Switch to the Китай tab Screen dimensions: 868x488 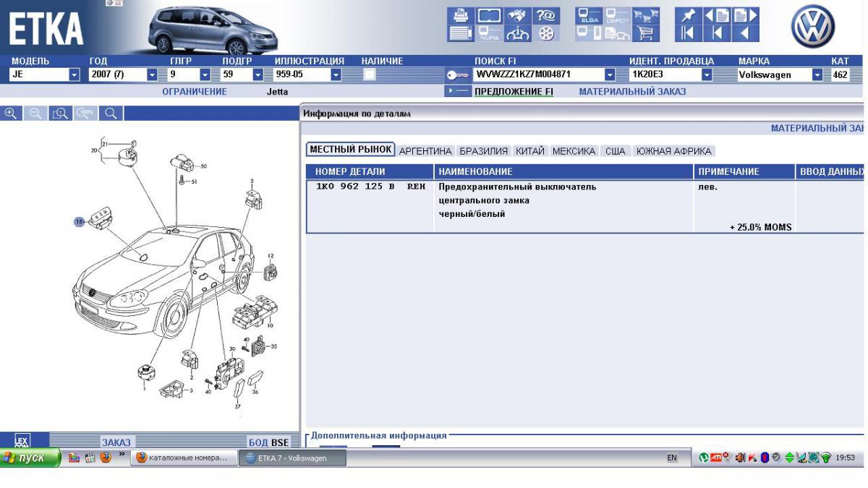(x=530, y=151)
